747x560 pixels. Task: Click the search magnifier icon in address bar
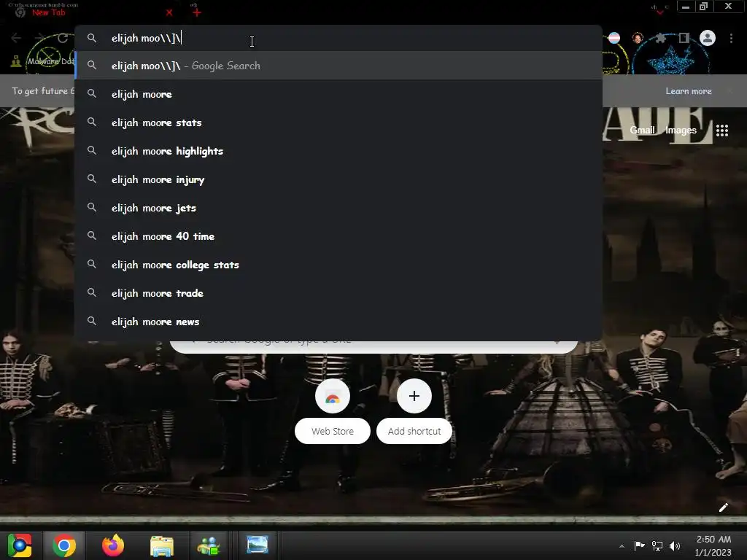pyautogui.click(x=92, y=38)
